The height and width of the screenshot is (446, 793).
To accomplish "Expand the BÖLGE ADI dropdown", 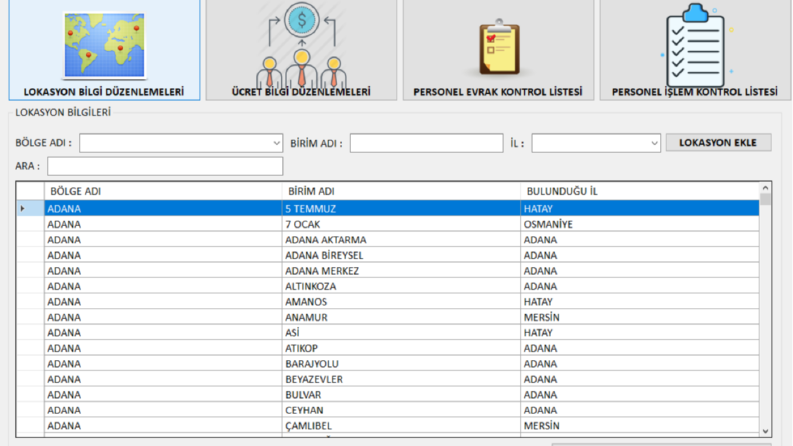I will tap(276, 143).
